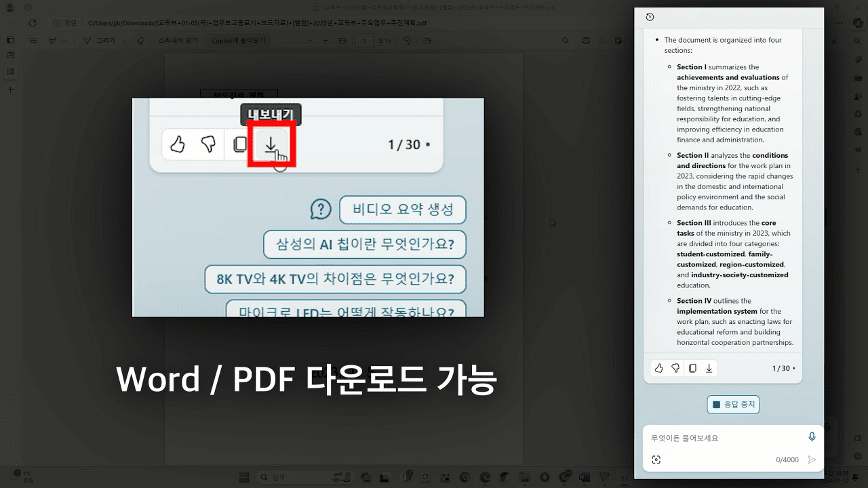868x488 pixels.
Task: Open the Edge profile avatar
Action: (9, 7)
